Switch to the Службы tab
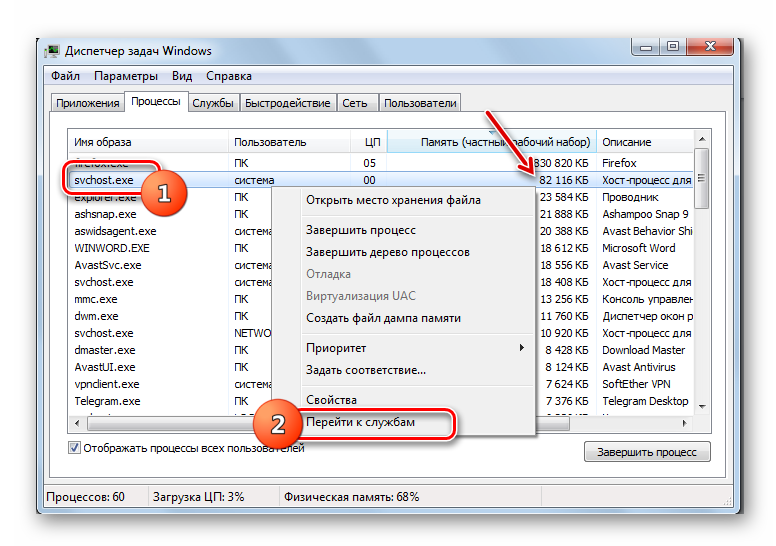The height and width of the screenshot is (546, 776). [213, 103]
